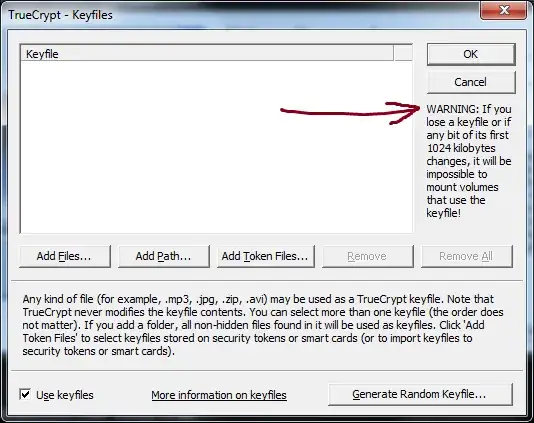Open Generate Random Keyfile tool
This screenshot has width=534, height=423.
click(x=420, y=394)
